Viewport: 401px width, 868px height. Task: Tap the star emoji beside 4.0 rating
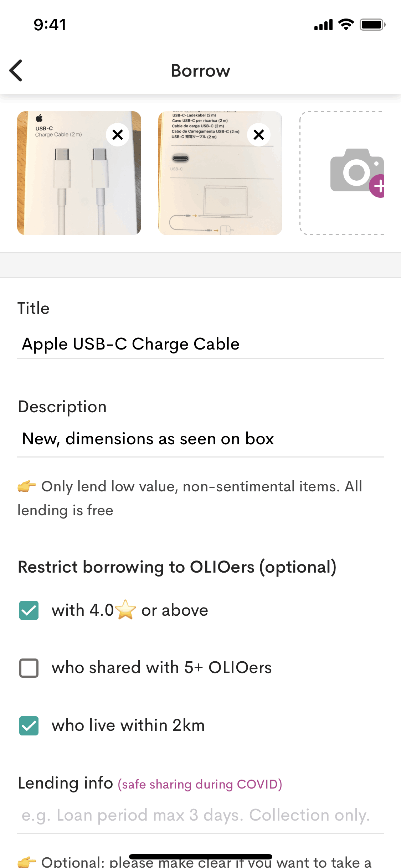pyautogui.click(x=126, y=610)
